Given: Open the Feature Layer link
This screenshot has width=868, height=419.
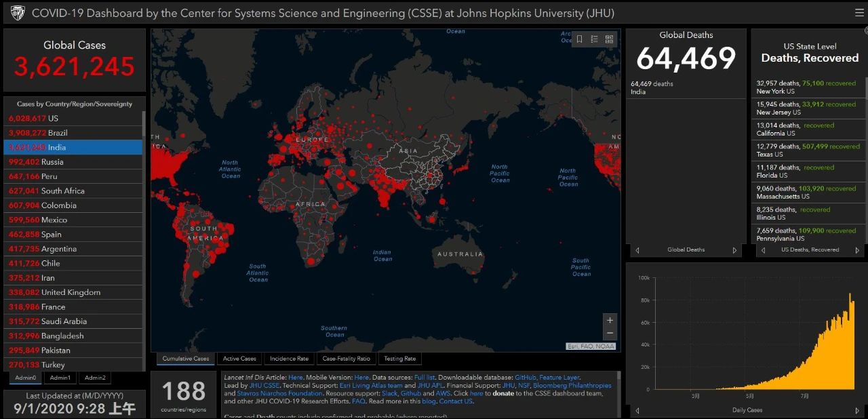Looking at the screenshot, I should tap(559, 378).
